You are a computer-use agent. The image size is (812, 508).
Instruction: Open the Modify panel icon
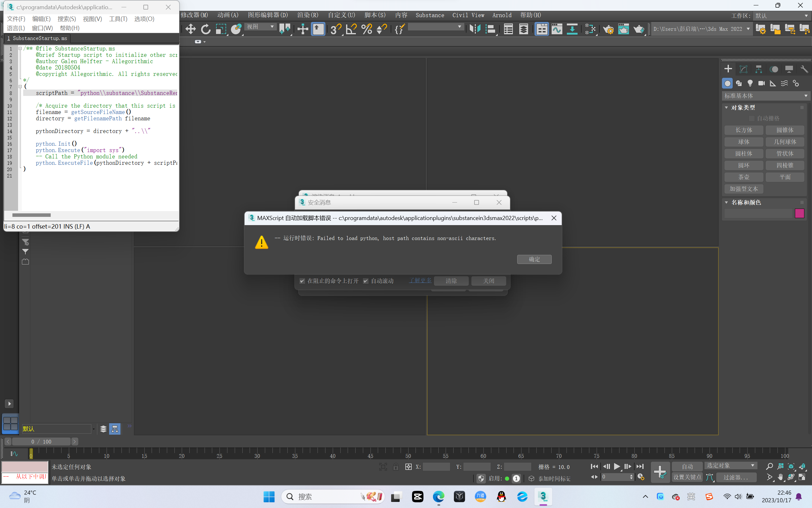[743, 69]
